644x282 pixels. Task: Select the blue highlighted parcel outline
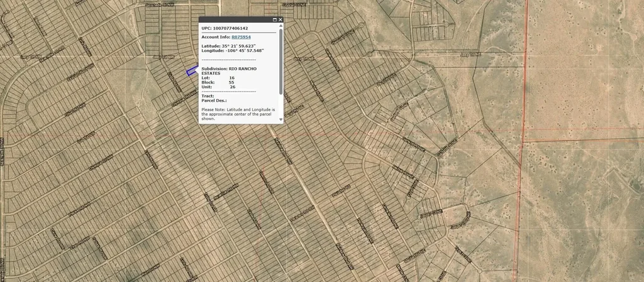192,72
